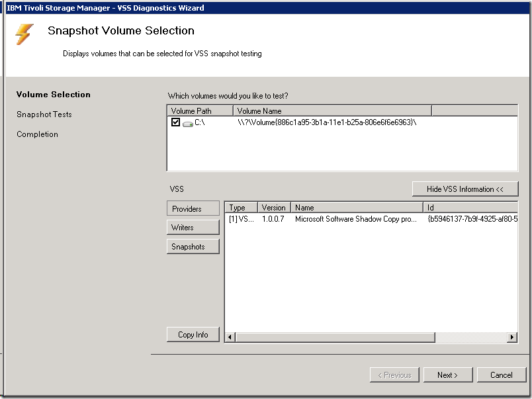
Task: Proceed with the Next button
Action: (x=447, y=375)
